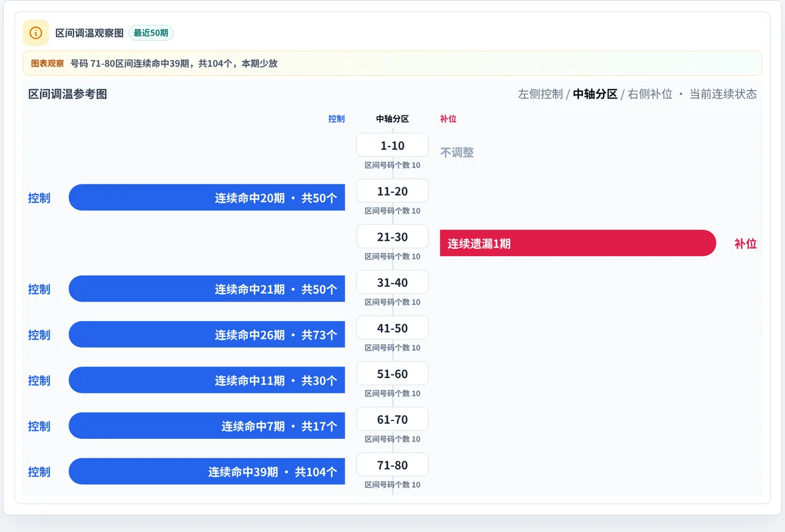Select the 61-70 range box

coord(392,419)
